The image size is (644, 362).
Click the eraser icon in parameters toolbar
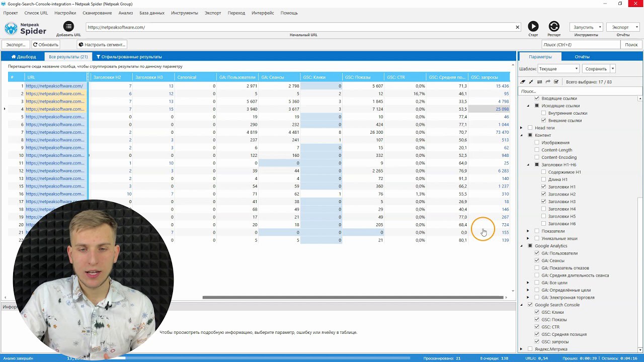[x=522, y=81]
